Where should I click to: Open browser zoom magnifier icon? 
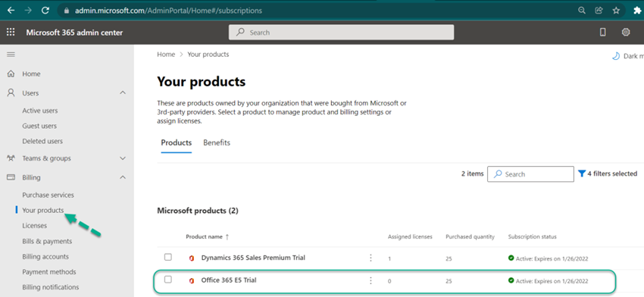[x=582, y=11]
